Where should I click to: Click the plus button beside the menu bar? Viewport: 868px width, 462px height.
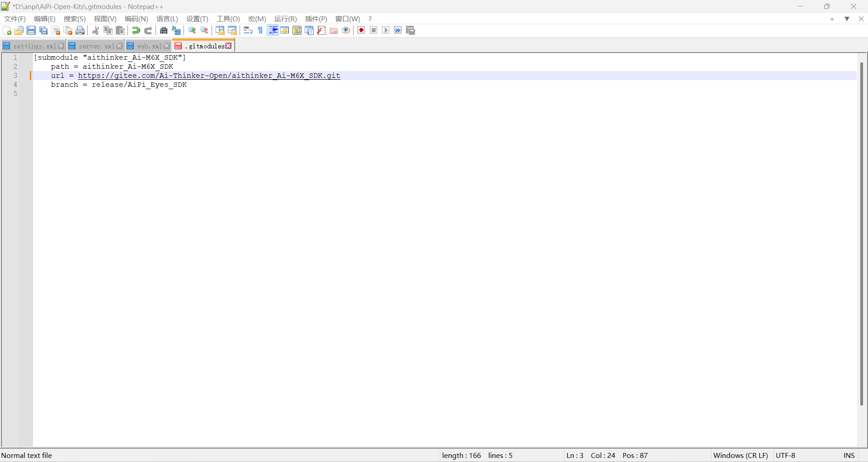click(x=832, y=19)
